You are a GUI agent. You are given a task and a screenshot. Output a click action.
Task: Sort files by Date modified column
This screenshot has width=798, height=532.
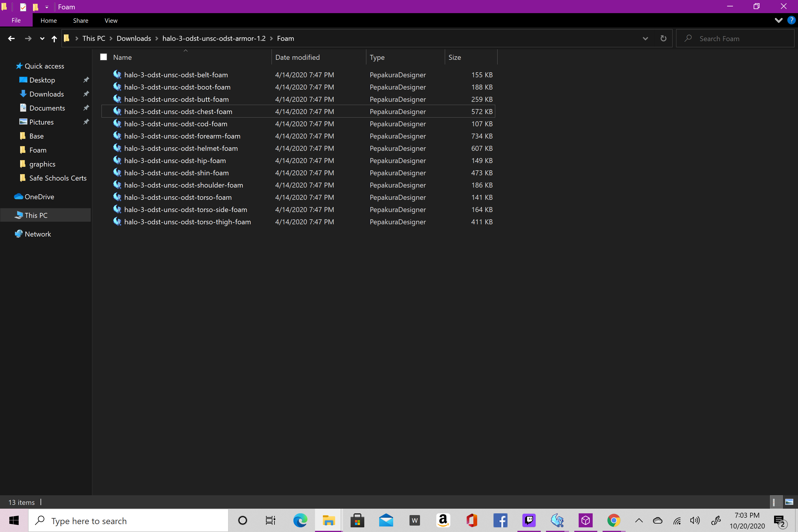coord(297,57)
